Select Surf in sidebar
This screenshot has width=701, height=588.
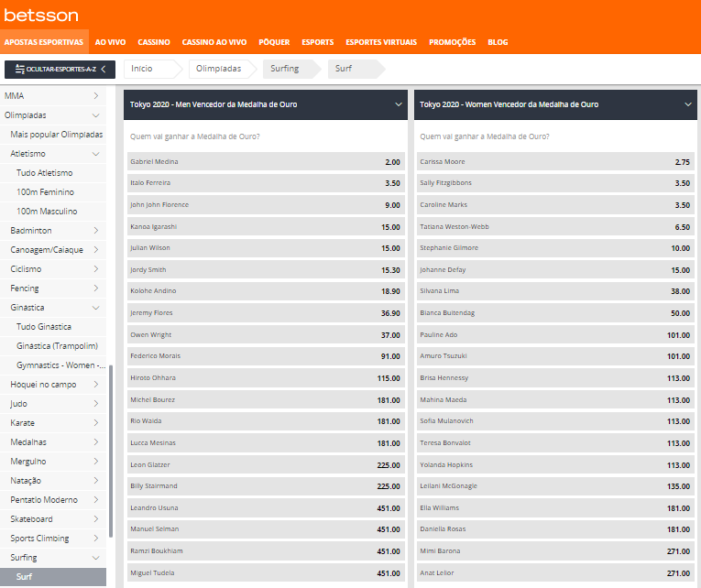coord(53,577)
